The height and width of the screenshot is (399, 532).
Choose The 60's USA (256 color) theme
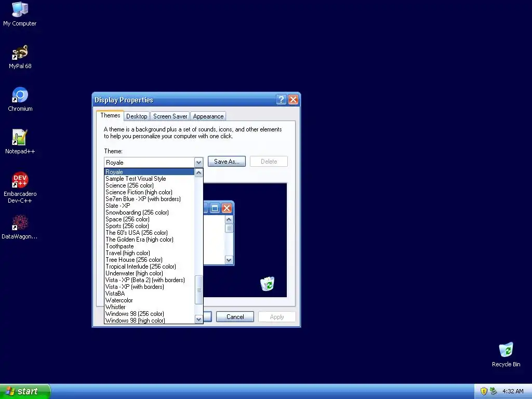point(149,233)
